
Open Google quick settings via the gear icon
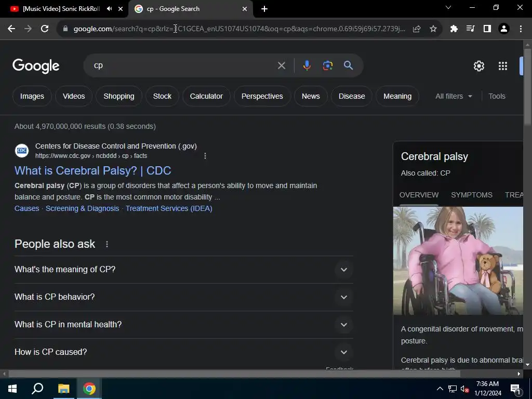(479, 66)
